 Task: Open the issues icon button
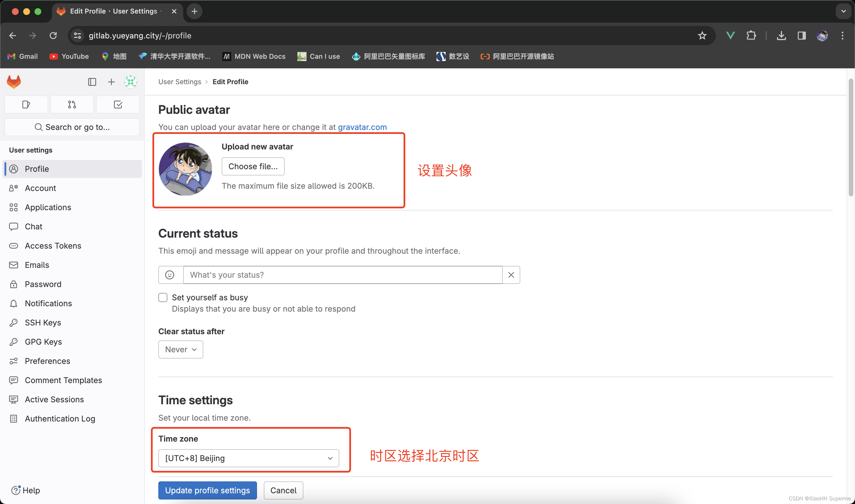coord(26,105)
